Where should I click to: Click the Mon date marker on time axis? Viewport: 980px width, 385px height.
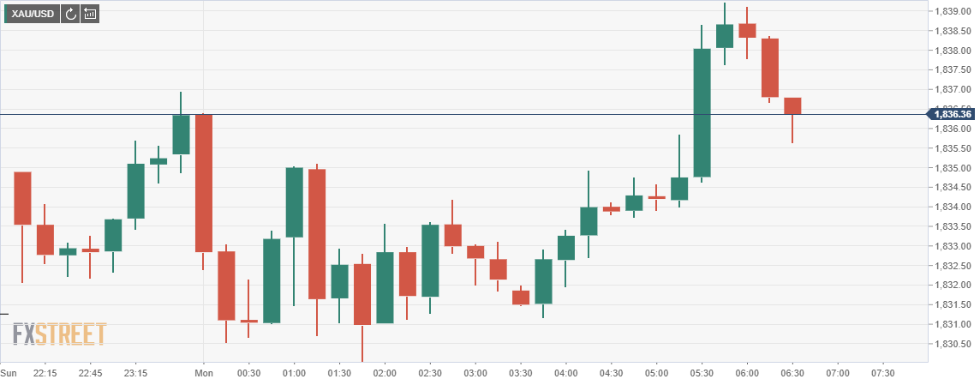pyautogui.click(x=204, y=374)
